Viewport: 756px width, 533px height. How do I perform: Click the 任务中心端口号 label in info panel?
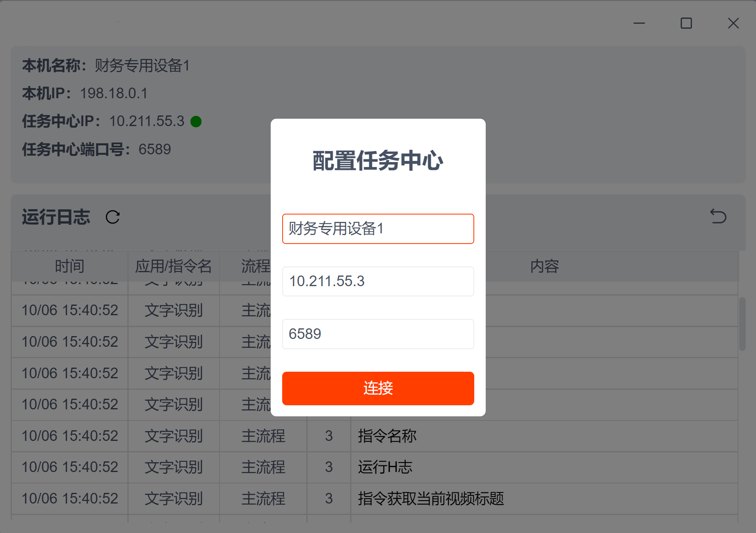[x=76, y=149]
